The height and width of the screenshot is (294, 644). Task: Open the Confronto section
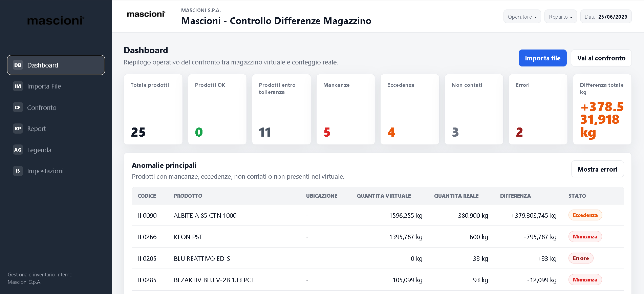coord(56,107)
